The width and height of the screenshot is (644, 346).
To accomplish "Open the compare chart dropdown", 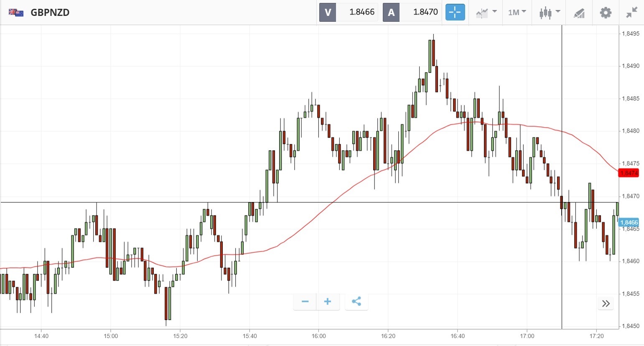I will coord(486,13).
